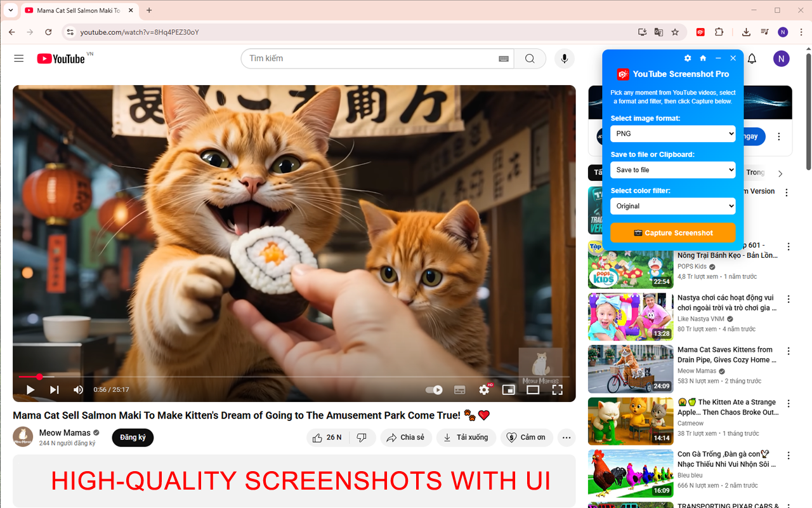Toggle the autoplay switch

tap(434, 389)
